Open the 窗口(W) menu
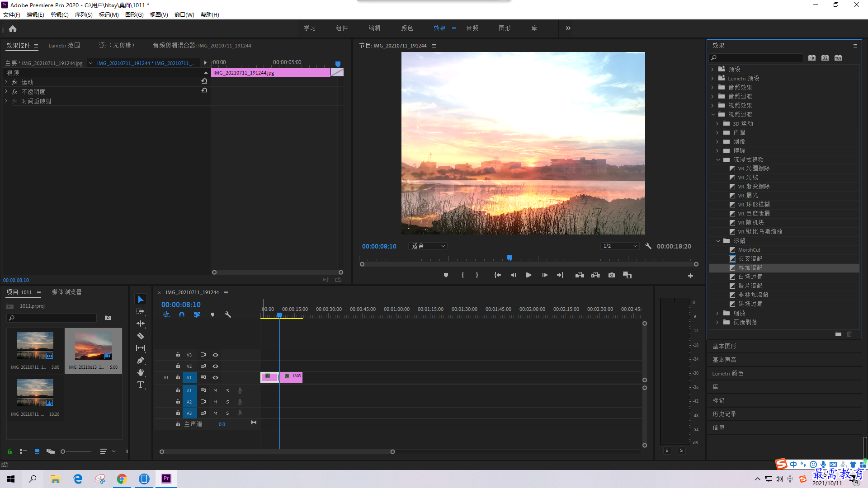 click(184, 15)
